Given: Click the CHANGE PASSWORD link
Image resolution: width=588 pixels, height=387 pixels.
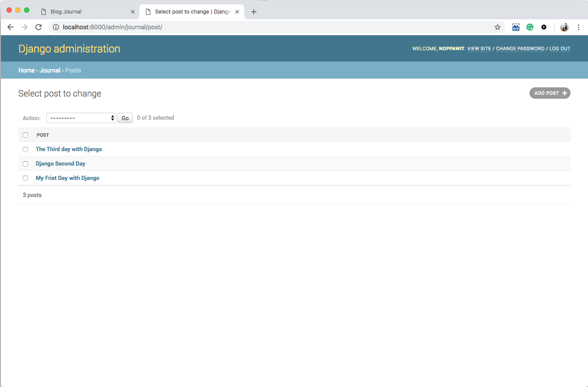Looking at the screenshot, I should tap(520, 48).
